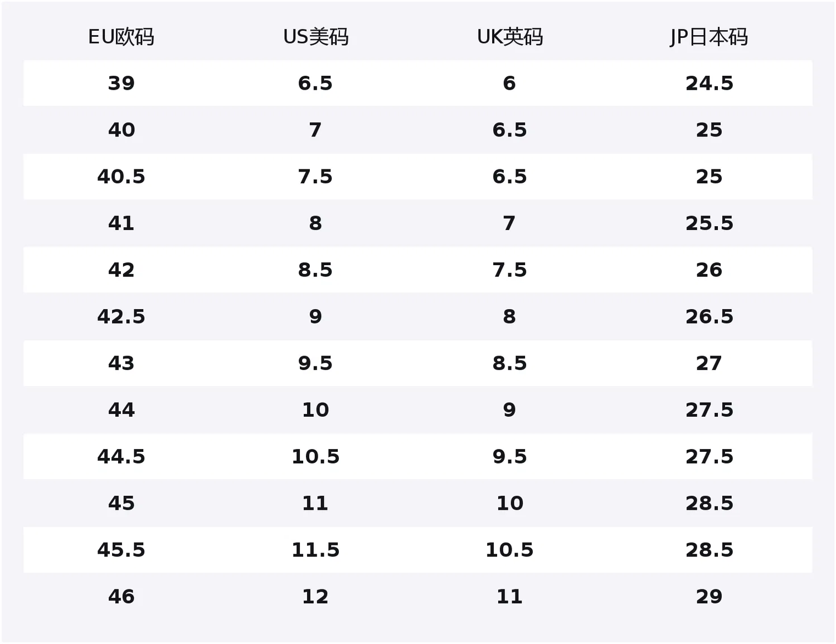This screenshot has width=836, height=644.
Task: Click US size 12 cell
Action: point(315,597)
